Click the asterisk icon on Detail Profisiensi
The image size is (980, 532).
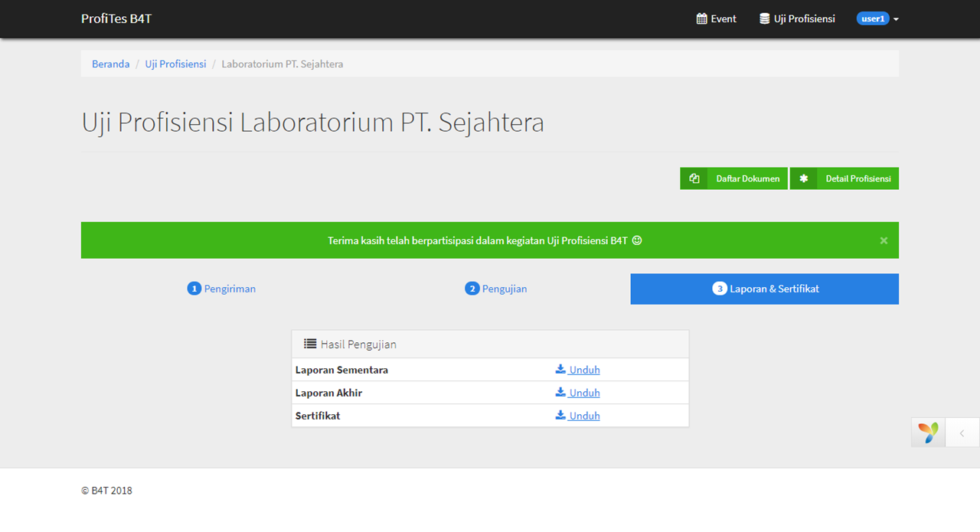[803, 179]
